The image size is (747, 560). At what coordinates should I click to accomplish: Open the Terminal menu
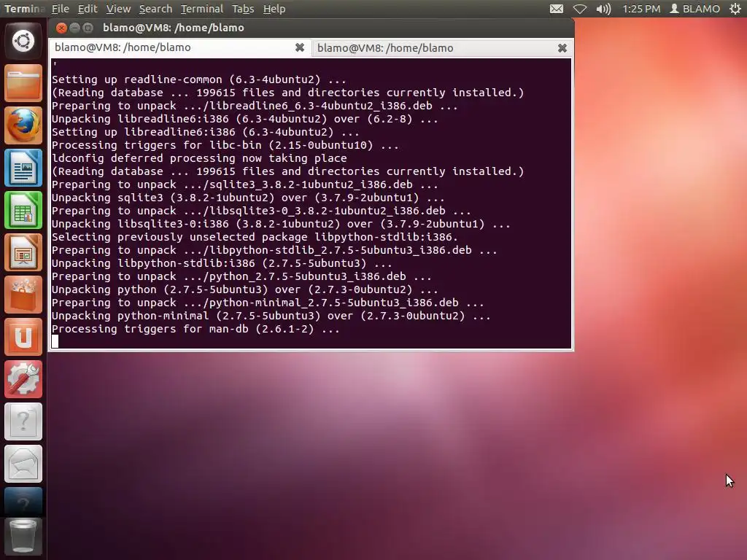(202, 9)
